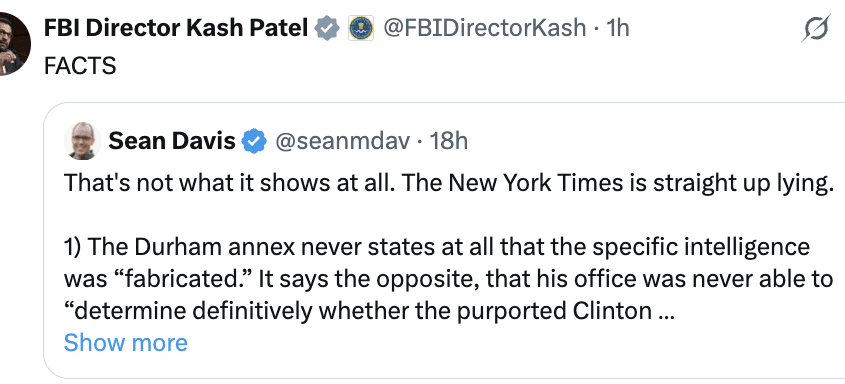
Task: Open the quoted post via the 18h timestamp
Action: [448, 141]
